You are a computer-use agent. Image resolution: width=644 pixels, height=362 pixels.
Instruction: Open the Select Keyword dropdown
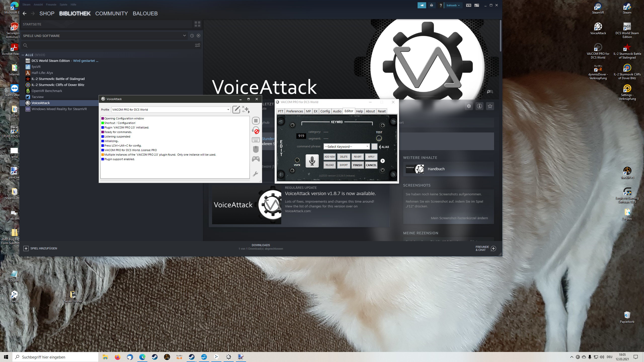coord(347,147)
